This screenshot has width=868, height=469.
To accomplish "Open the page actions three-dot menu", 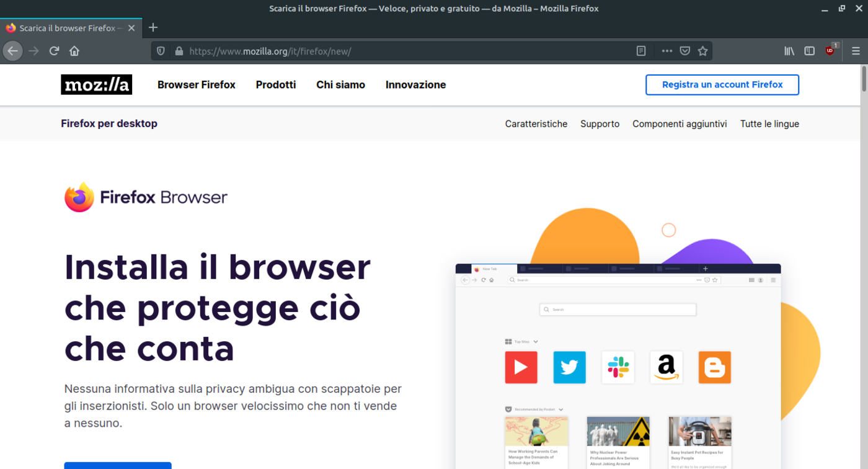I will pos(666,51).
